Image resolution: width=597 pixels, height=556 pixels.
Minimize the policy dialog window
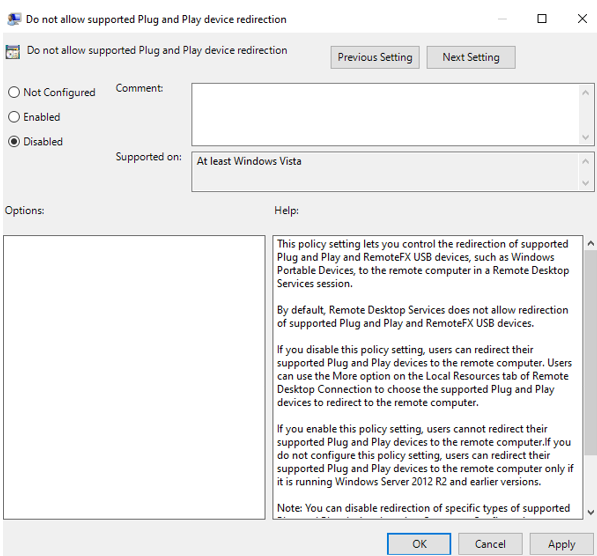point(502,19)
